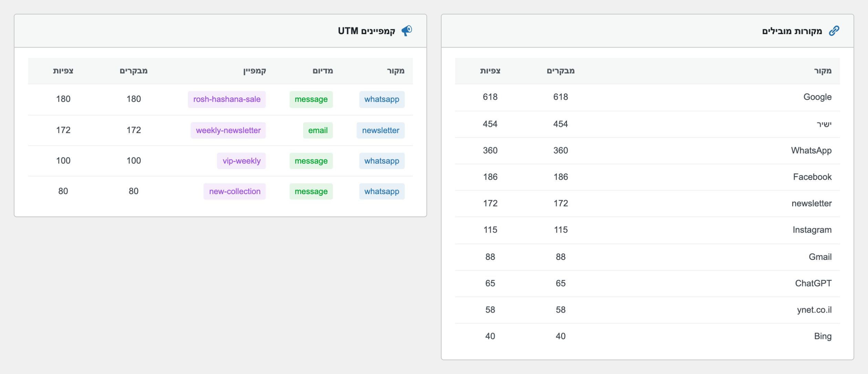This screenshot has height=374, width=868.
Task: Select the Gmail source row
Action: [647, 257]
